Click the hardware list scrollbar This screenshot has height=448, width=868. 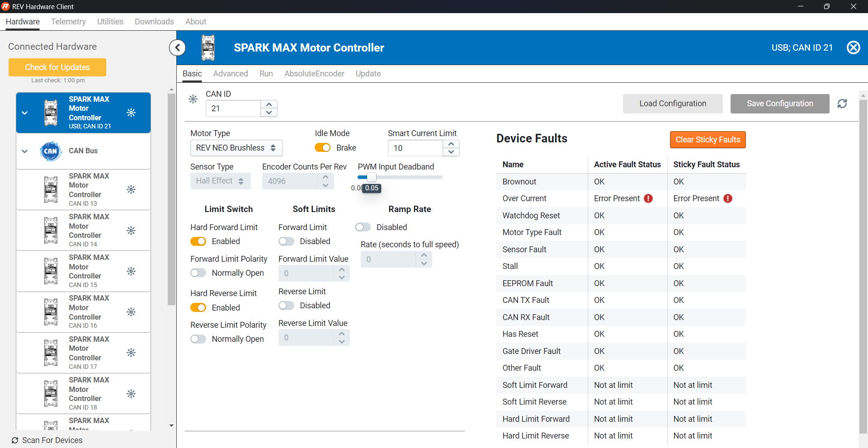(171, 199)
